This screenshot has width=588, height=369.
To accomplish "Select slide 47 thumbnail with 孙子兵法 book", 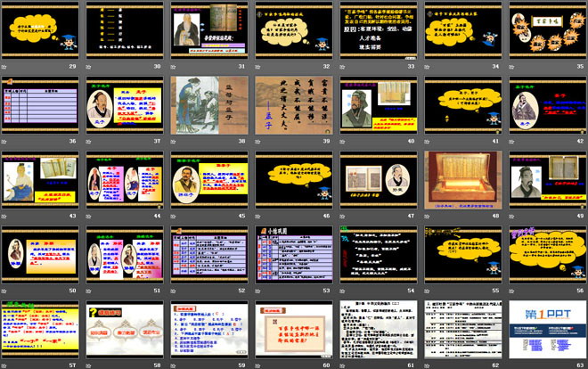I will 379,180.
